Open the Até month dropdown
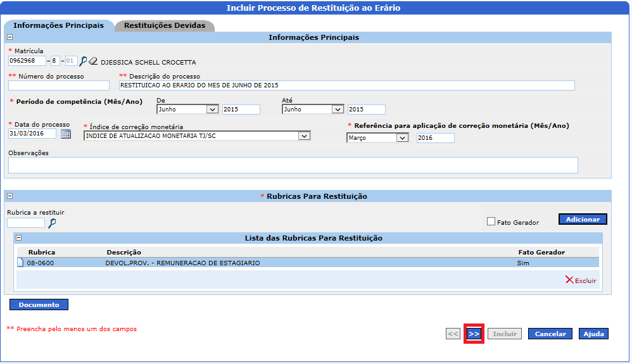632x364 pixels. click(338, 110)
